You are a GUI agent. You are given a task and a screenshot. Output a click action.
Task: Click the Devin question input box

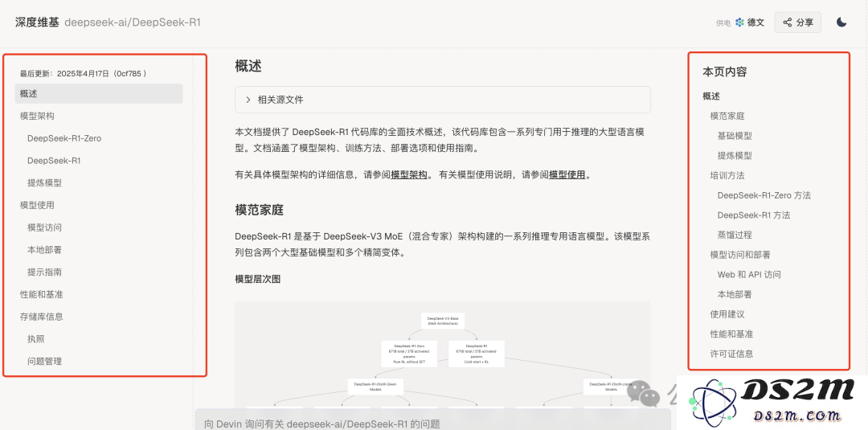(433, 420)
